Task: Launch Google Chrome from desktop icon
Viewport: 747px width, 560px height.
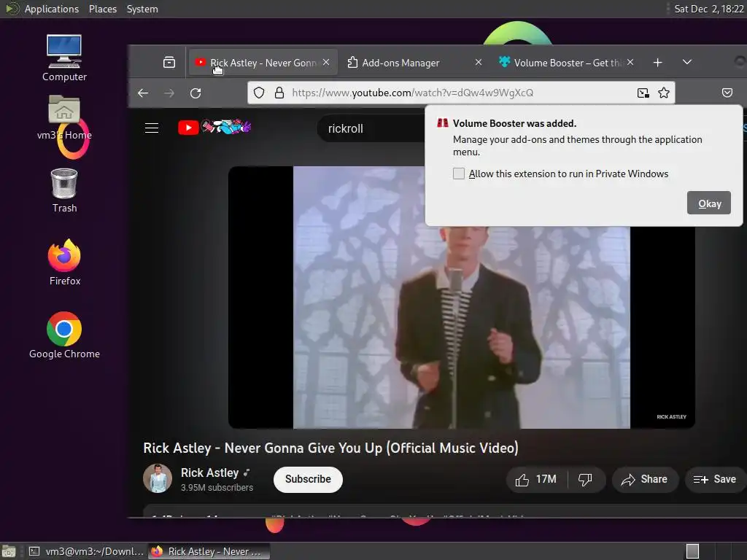Action: tap(64, 335)
